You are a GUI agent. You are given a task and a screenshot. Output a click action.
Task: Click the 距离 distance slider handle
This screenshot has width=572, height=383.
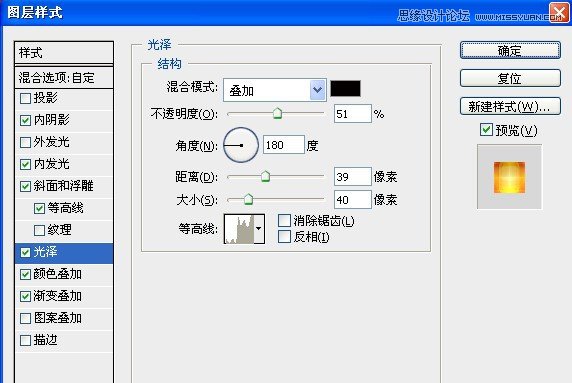point(265,177)
